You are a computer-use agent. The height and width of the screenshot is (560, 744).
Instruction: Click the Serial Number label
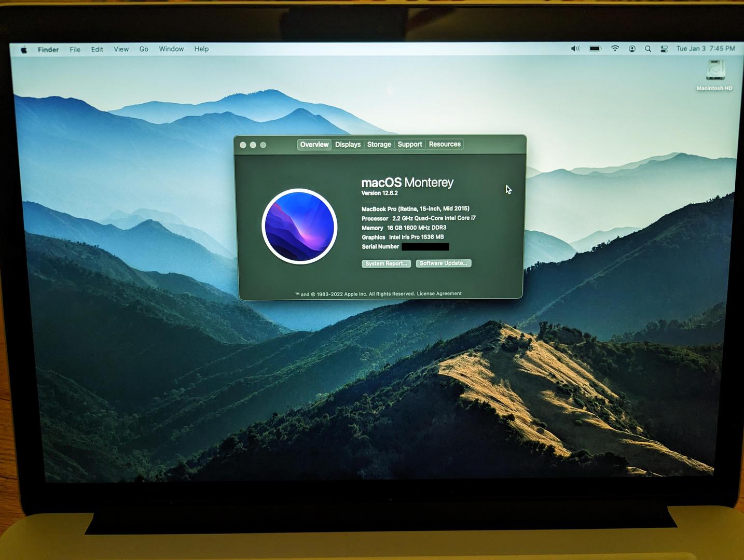pos(380,247)
